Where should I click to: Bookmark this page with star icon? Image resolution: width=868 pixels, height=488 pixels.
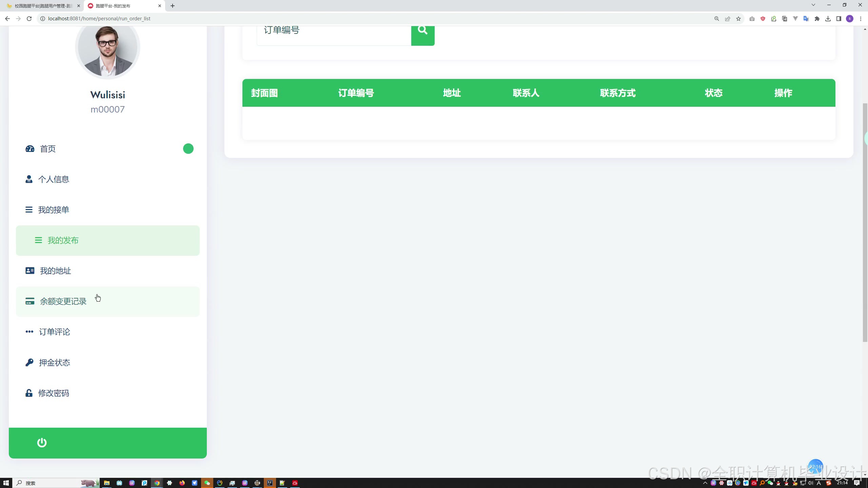click(x=738, y=19)
